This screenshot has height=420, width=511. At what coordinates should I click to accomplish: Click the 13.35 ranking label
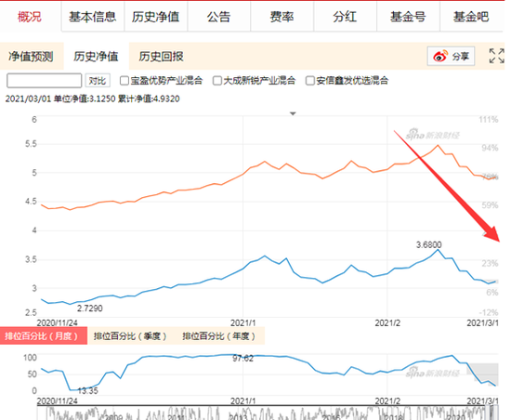click(87, 390)
